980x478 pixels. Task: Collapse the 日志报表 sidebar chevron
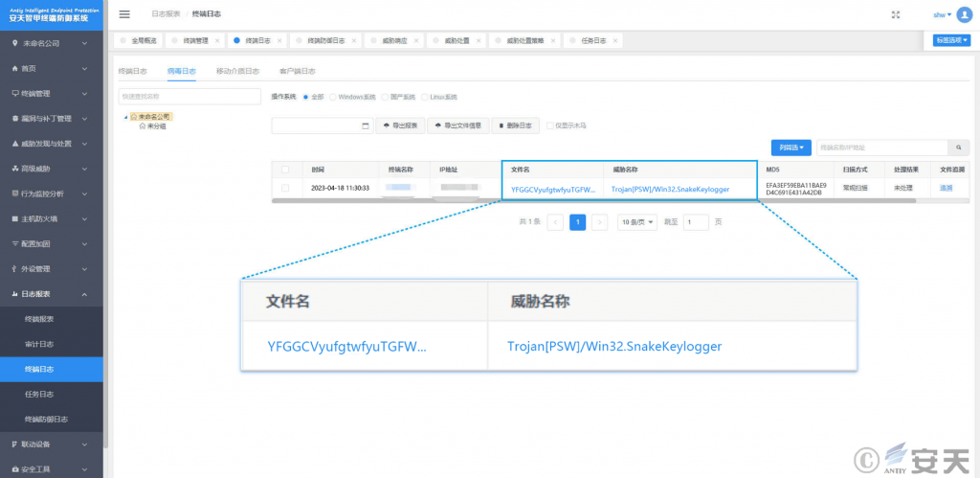(x=84, y=293)
